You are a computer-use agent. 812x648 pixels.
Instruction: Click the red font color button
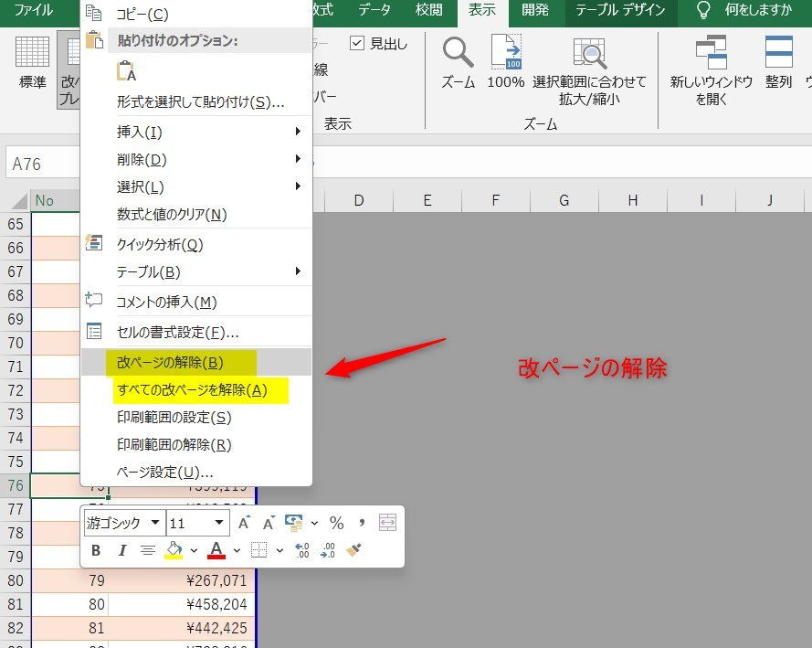click(x=216, y=550)
